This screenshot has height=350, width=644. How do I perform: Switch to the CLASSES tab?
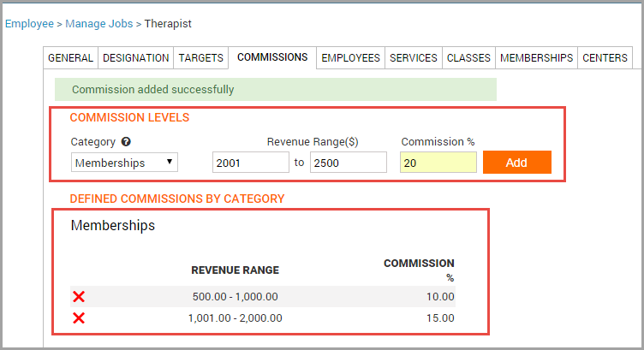click(468, 58)
